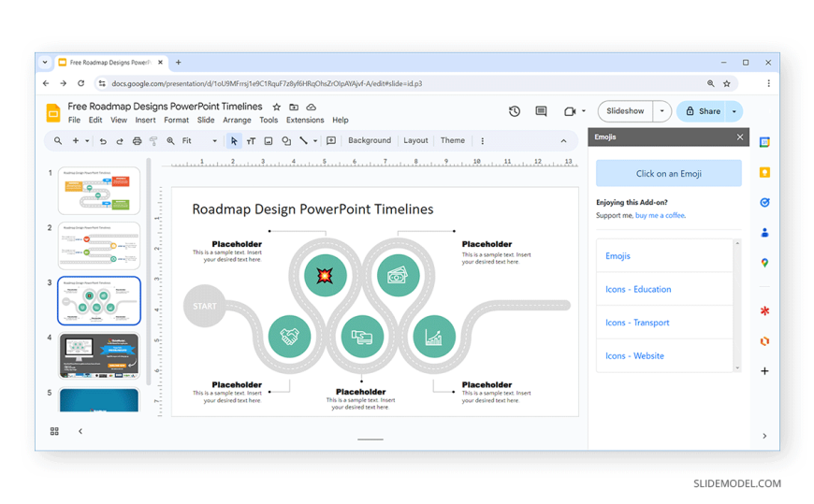The width and height of the screenshot is (814, 504).
Task: Click the Share button
Action: pos(703,111)
